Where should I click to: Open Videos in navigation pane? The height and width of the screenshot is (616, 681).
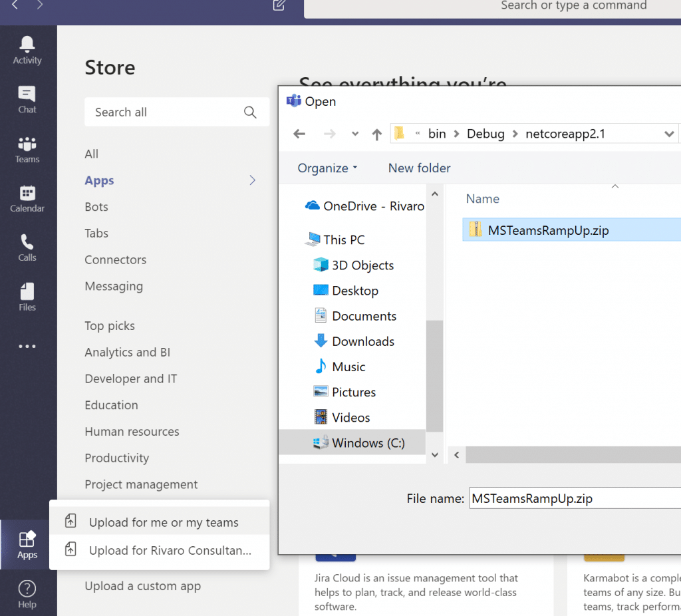tap(342, 418)
